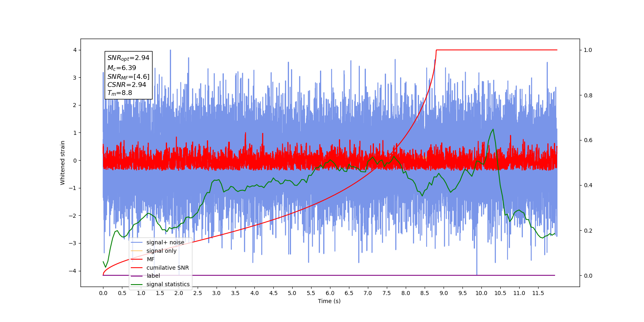Click the Mc=6.39 annotation text
644x322 pixels.
coord(122,68)
